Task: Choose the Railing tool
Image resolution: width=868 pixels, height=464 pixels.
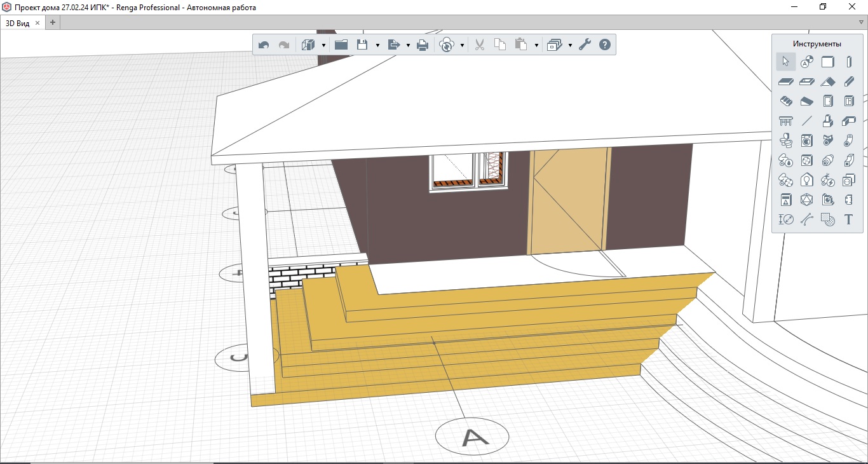Action: pyautogui.click(x=786, y=121)
